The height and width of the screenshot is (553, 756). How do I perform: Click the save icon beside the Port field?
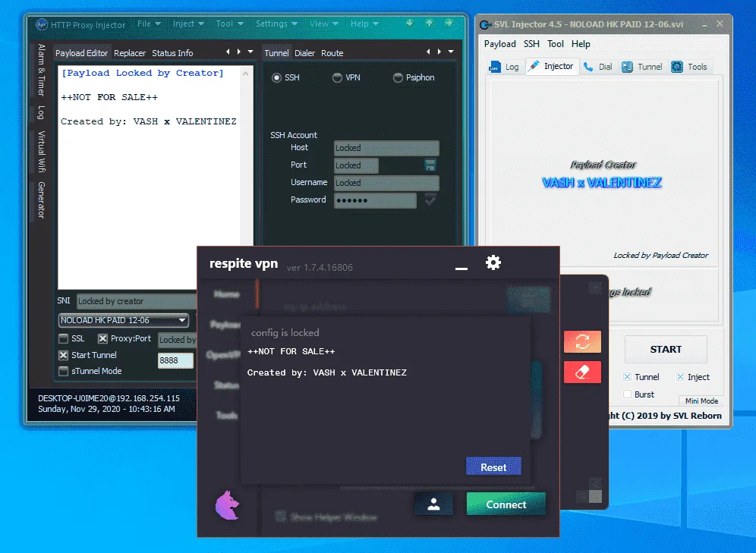(430, 165)
